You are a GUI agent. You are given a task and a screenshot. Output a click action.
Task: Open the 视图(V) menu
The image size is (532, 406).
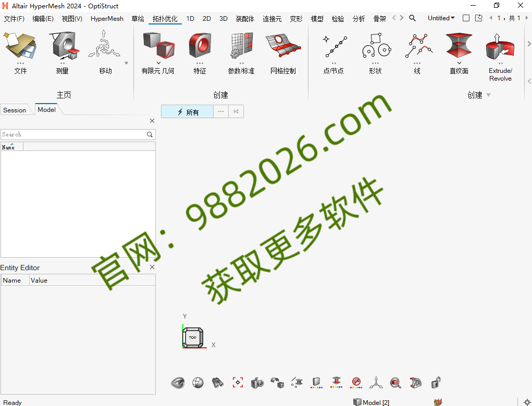pyautogui.click(x=72, y=19)
